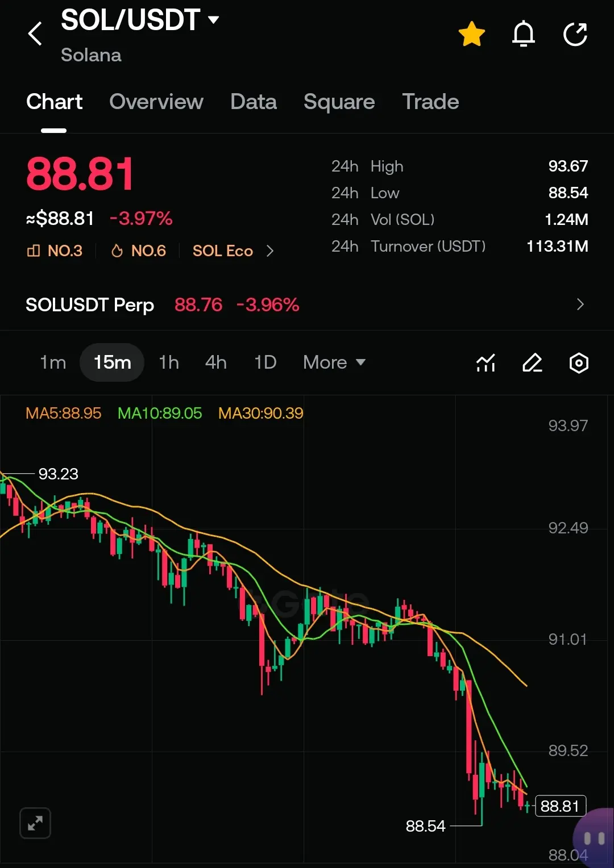
Task: Switch to the Chart tab
Action: tap(54, 102)
